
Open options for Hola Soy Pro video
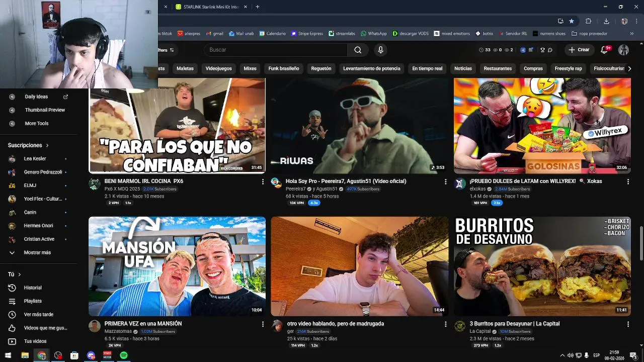(445, 182)
